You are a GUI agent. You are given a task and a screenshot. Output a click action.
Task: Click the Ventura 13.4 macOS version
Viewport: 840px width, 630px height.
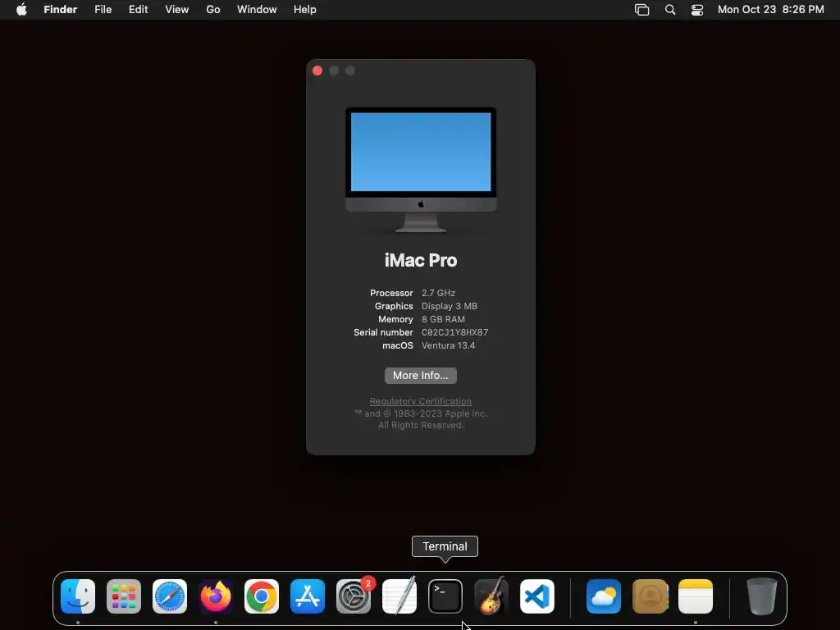pos(449,345)
